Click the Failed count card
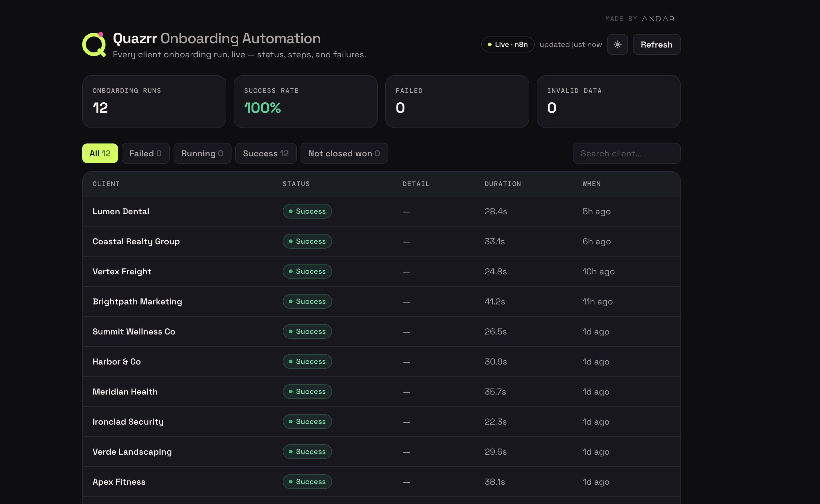The height and width of the screenshot is (504, 820). click(x=457, y=102)
